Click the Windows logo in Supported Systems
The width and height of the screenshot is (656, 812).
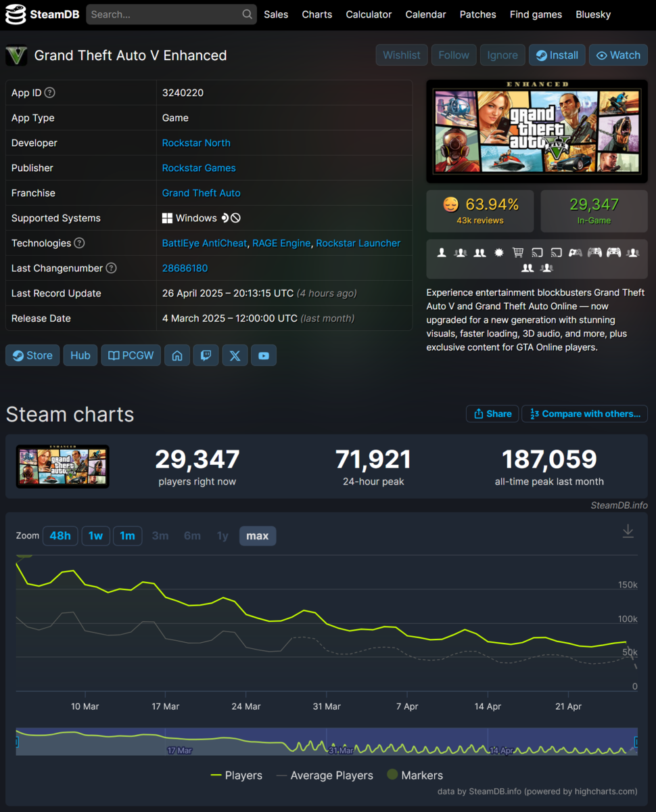[167, 218]
